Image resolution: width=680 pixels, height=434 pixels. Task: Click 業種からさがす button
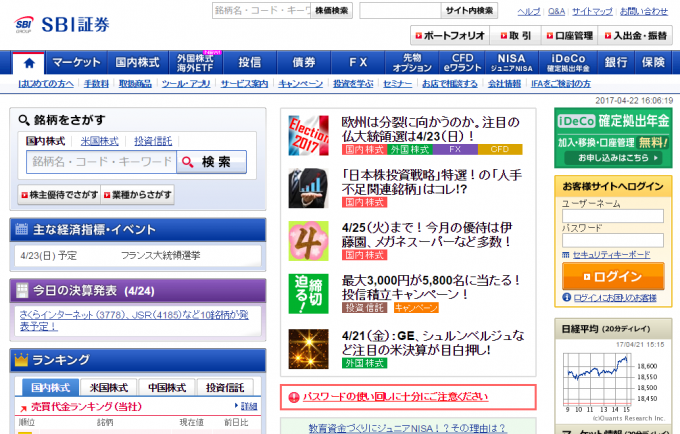click(x=137, y=195)
